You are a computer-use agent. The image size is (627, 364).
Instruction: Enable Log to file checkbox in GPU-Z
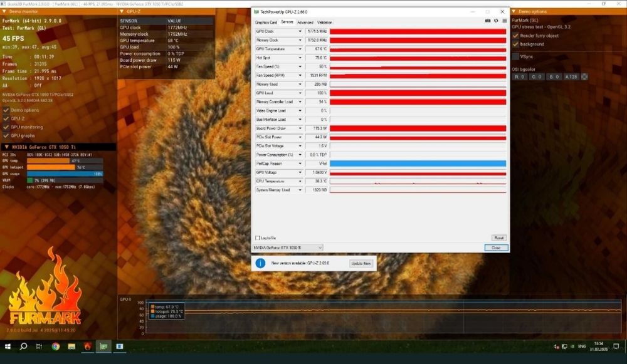coord(258,237)
